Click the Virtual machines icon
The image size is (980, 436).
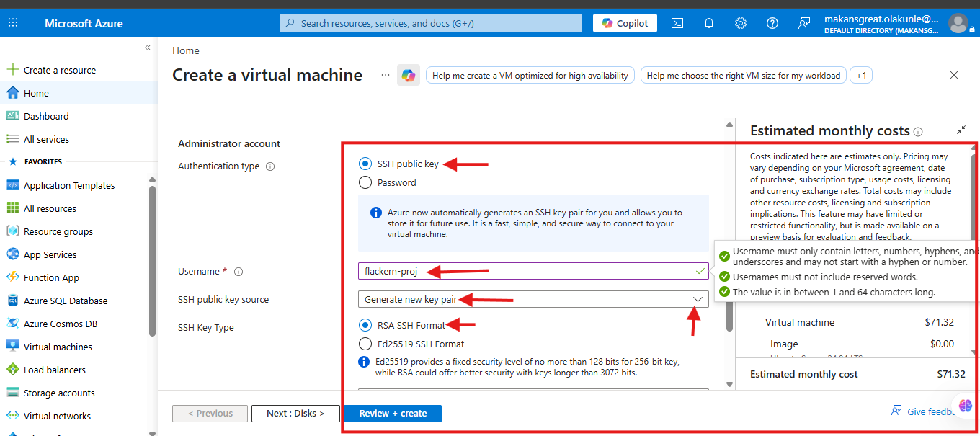click(12, 347)
